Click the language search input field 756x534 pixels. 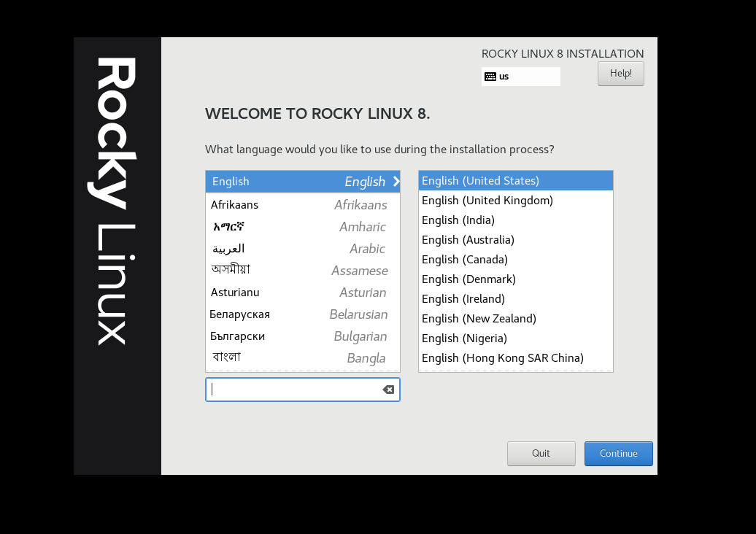303,390
